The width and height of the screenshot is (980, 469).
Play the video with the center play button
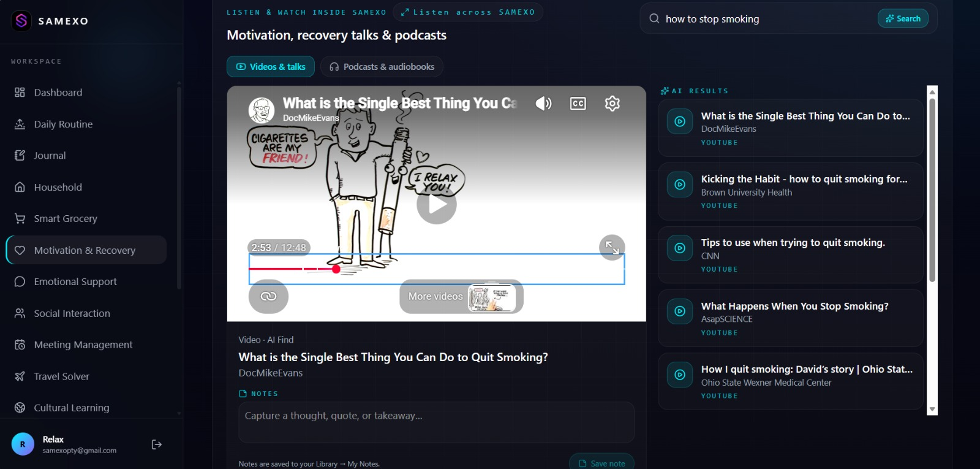tap(437, 204)
